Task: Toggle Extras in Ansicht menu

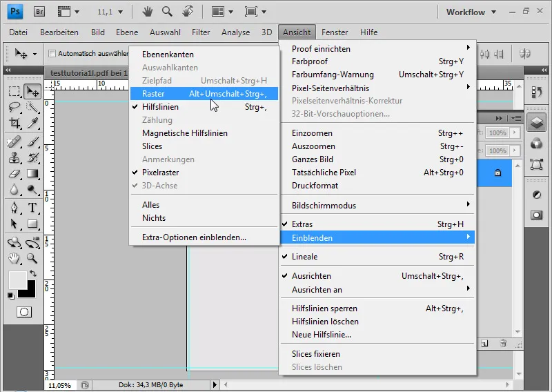Action: [x=377, y=224]
